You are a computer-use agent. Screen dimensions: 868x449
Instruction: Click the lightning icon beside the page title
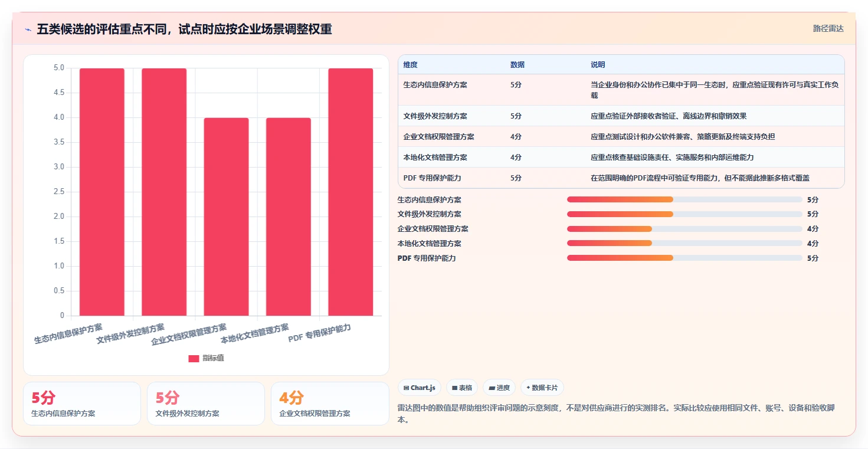28,30
